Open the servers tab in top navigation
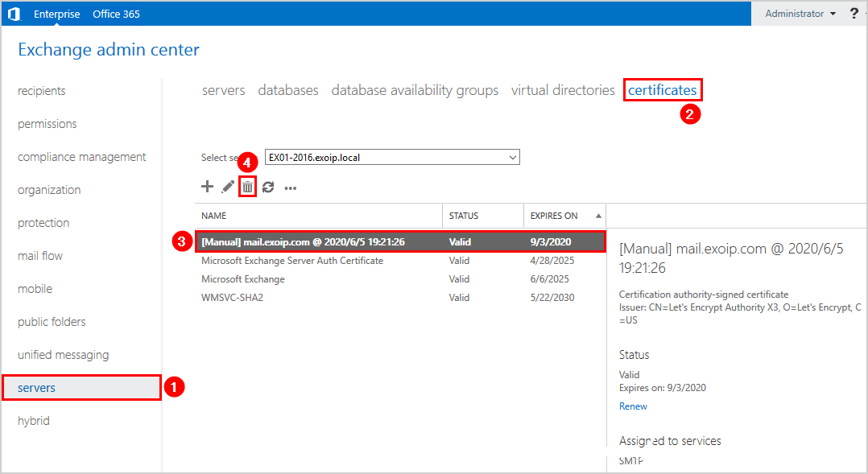This screenshot has height=474, width=868. point(223,90)
